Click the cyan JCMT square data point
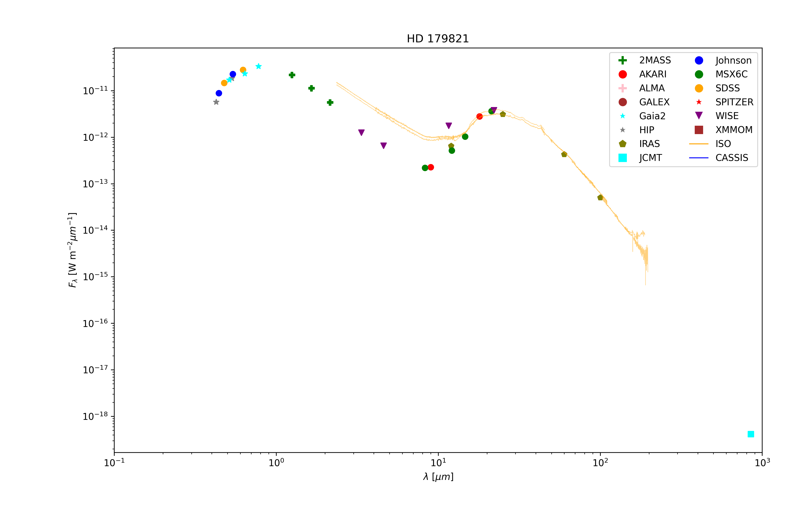 click(x=751, y=434)
